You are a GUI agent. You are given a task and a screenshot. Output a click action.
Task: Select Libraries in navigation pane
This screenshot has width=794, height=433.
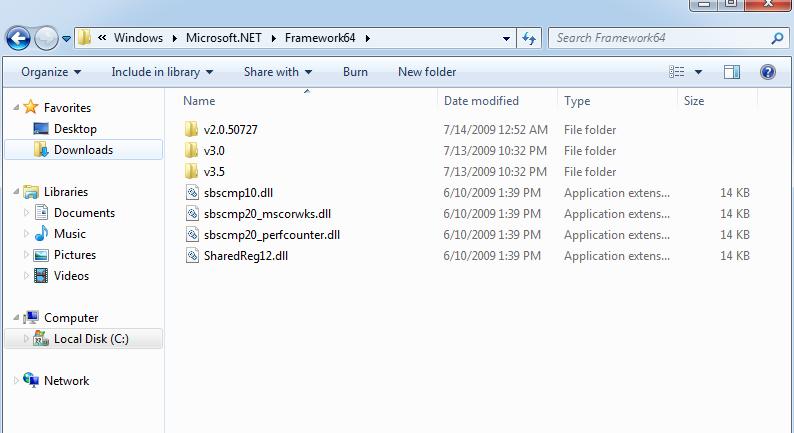tap(66, 191)
